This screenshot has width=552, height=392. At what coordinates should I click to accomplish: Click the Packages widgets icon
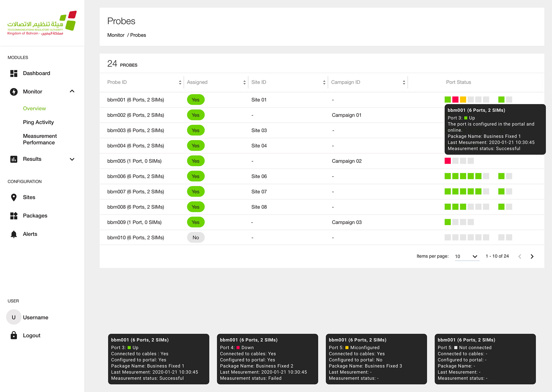[14, 216]
